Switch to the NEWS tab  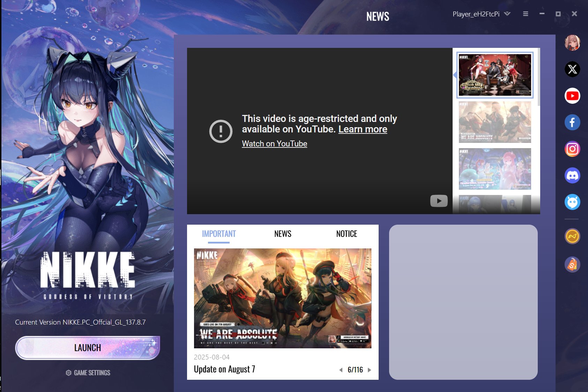283,234
